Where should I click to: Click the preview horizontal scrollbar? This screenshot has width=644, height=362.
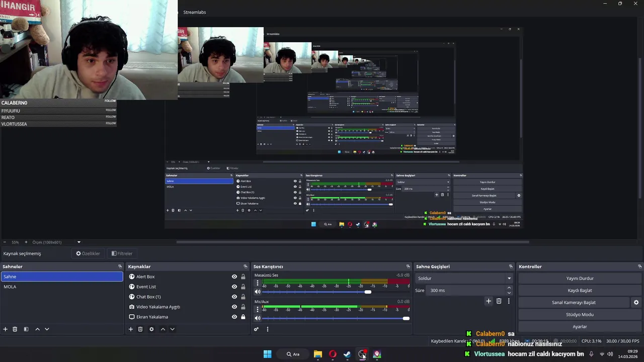pos(352,242)
